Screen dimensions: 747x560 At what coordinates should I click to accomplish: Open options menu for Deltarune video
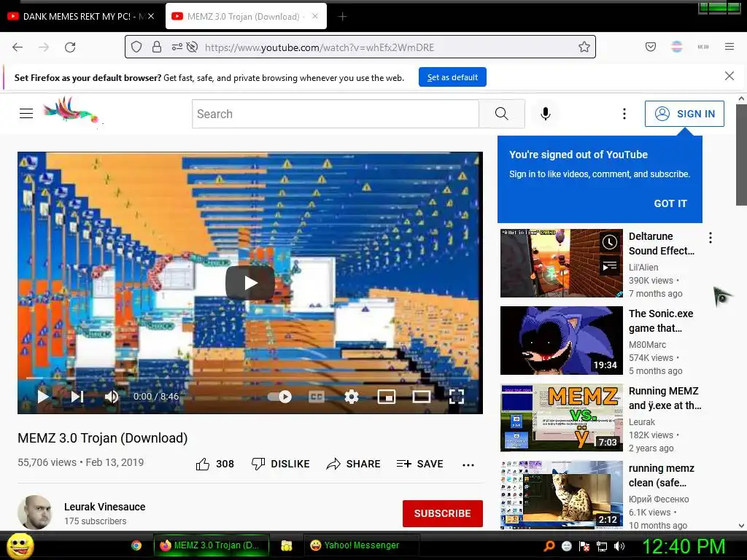coord(711,238)
